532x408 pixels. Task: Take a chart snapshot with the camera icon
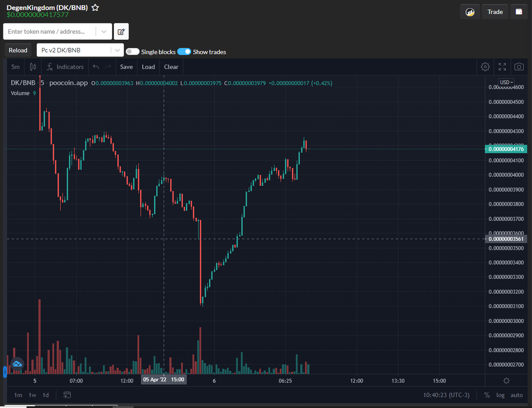[519, 67]
